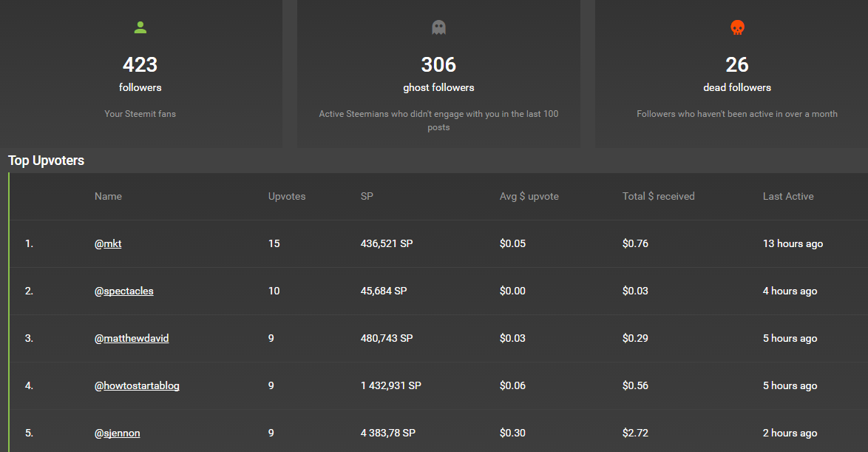The width and height of the screenshot is (868, 452).
Task: Click the orange skull dead followers icon
Action: [737, 28]
